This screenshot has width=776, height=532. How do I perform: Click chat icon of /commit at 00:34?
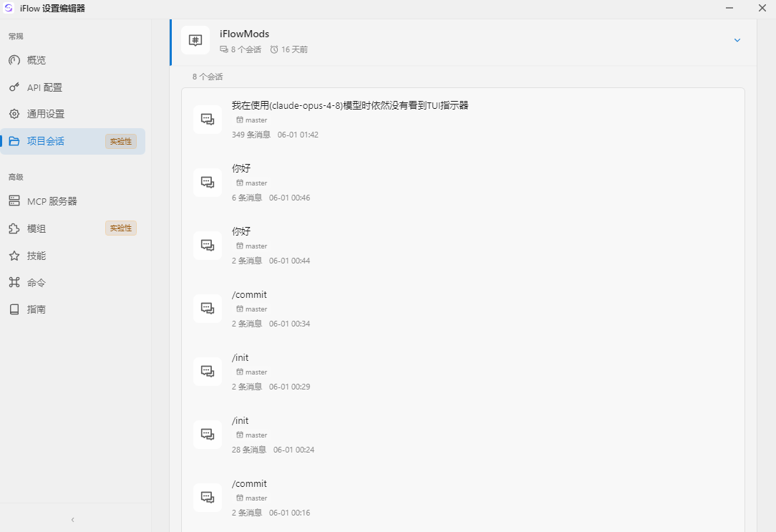208,309
